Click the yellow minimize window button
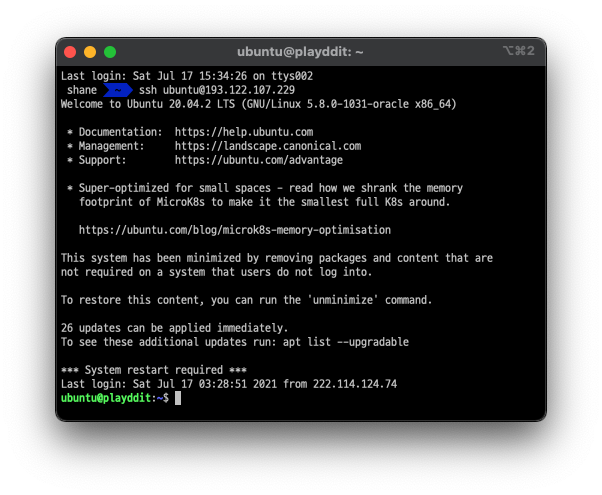The height and width of the screenshot is (495, 602). point(90,52)
